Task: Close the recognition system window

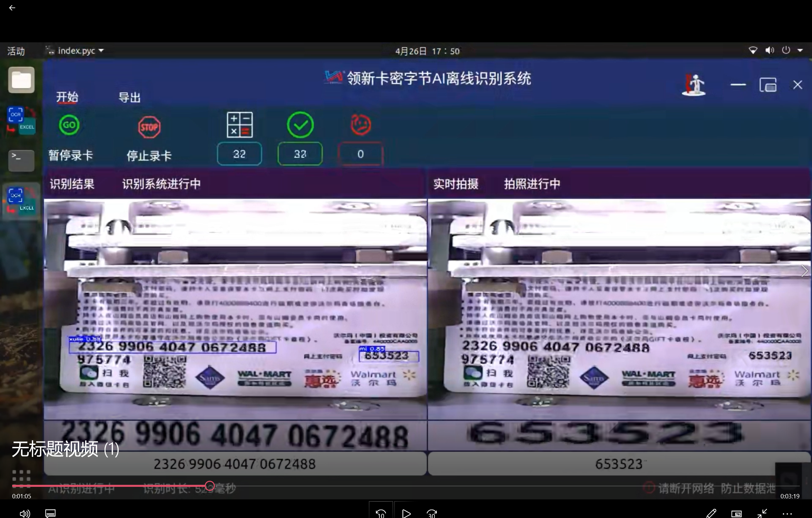Action: [798, 85]
